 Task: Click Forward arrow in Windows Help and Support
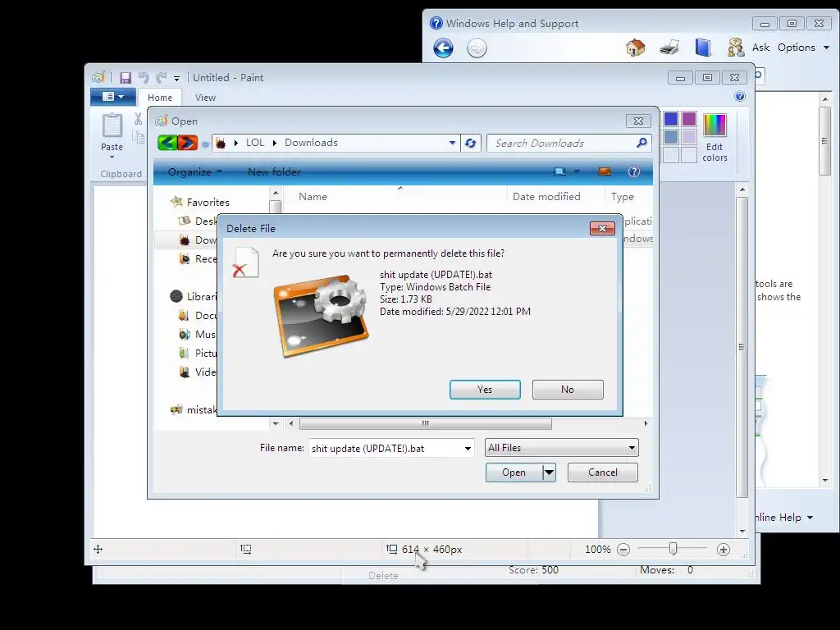477,48
